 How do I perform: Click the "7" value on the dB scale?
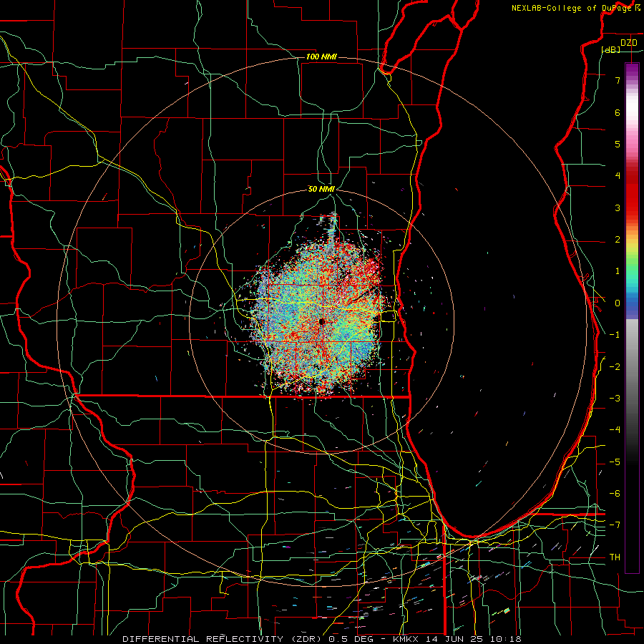point(618,80)
